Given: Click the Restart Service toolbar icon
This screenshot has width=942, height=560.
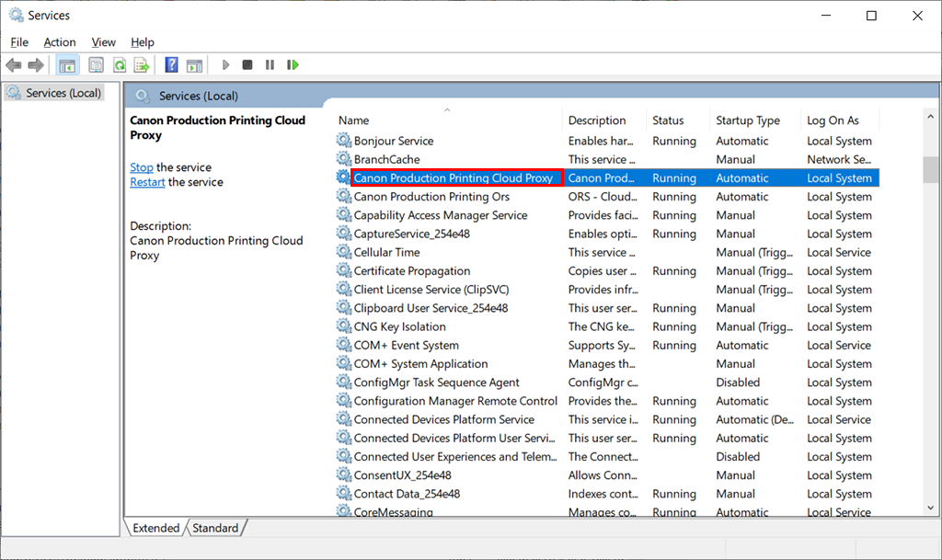Looking at the screenshot, I should [x=293, y=65].
